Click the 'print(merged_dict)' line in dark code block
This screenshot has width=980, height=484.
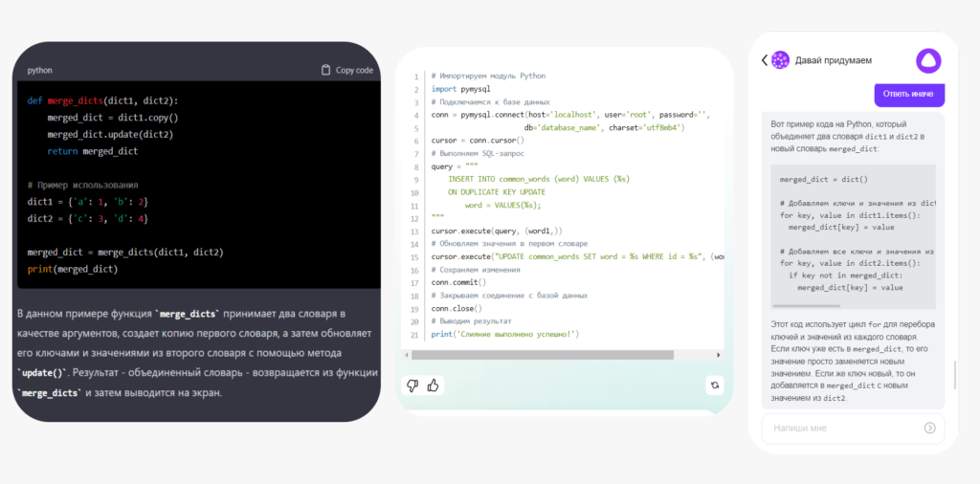tap(73, 269)
